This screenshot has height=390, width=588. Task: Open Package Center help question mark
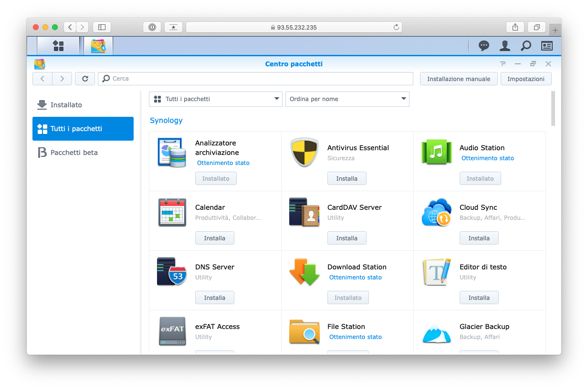(x=503, y=64)
